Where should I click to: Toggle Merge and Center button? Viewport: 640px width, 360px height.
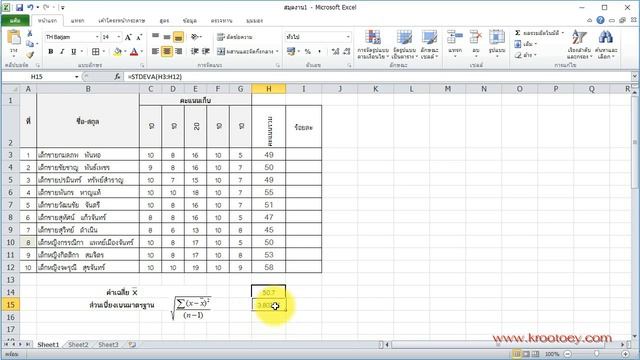pos(245,51)
